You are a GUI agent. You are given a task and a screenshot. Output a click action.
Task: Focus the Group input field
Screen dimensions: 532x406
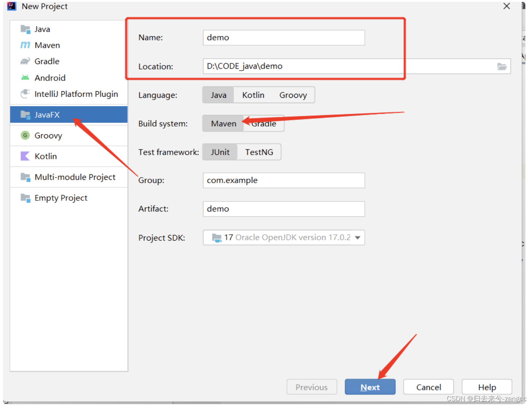(x=284, y=180)
